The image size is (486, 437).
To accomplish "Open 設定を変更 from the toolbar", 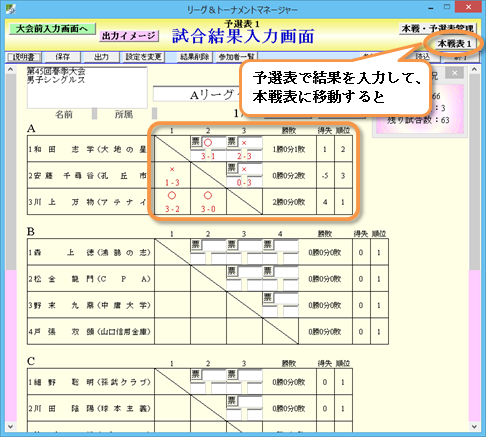I will pyautogui.click(x=143, y=57).
